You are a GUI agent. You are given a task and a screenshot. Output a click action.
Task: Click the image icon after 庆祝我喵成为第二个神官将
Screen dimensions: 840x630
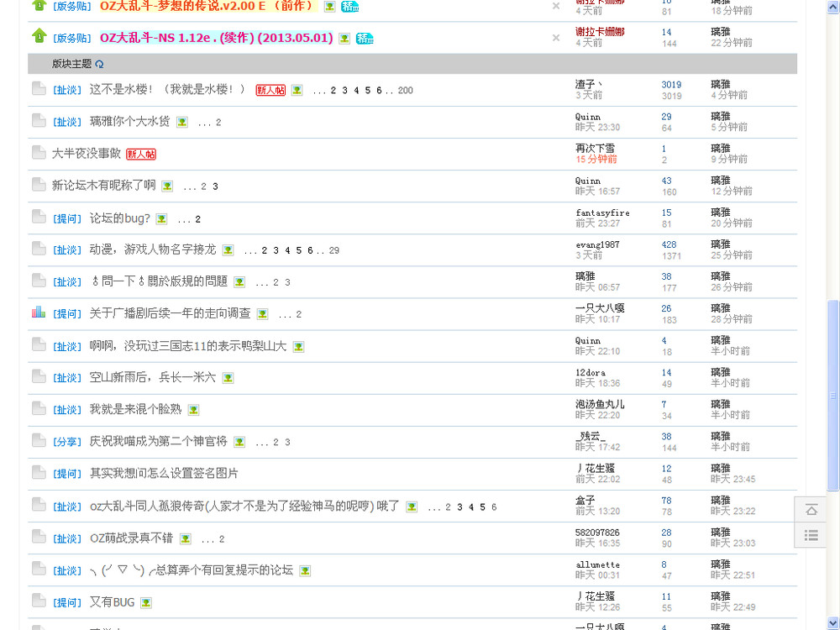239,442
